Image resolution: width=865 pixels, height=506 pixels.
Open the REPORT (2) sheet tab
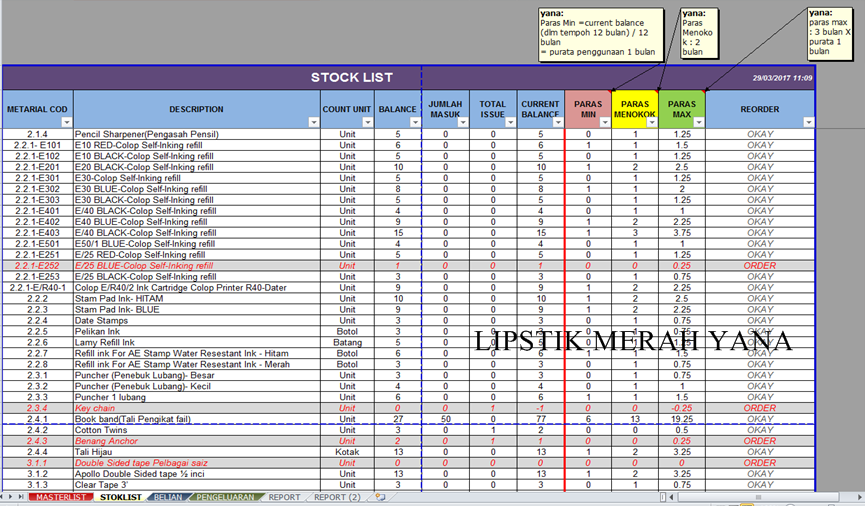click(337, 497)
